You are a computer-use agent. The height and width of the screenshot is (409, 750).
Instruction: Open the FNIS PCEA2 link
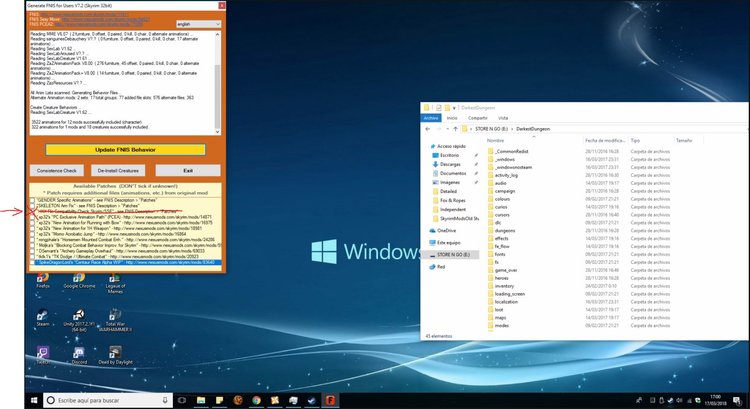pyautogui.click(x=98, y=24)
